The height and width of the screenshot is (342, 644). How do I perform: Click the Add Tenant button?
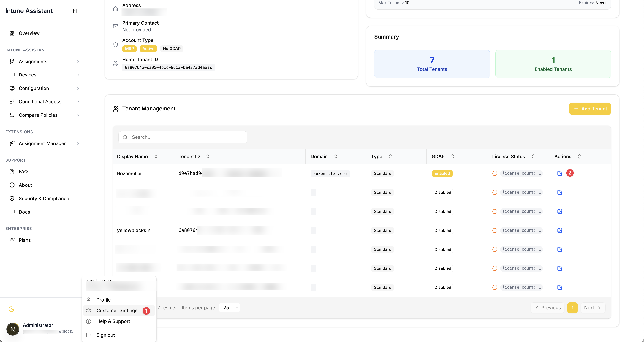click(x=590, y=109)
